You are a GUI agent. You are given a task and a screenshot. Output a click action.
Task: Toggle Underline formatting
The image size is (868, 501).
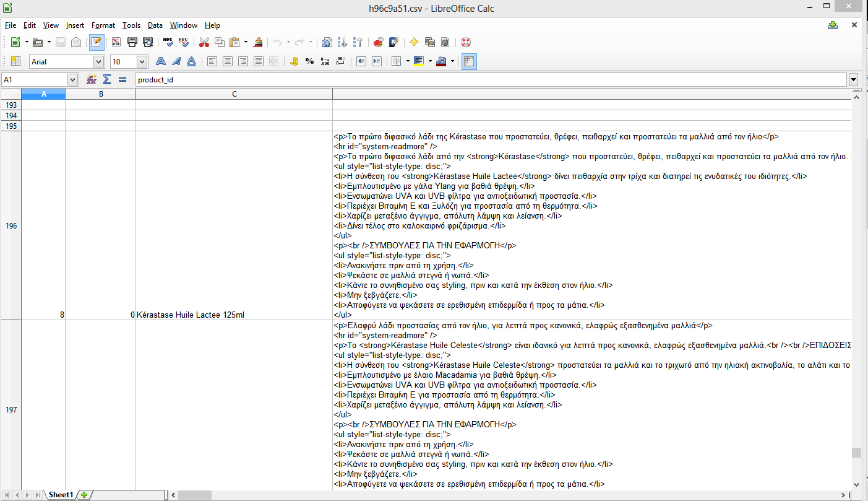point(192,61)
